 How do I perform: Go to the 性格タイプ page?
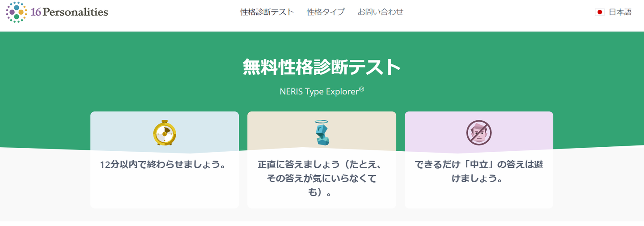pos(326,12)
